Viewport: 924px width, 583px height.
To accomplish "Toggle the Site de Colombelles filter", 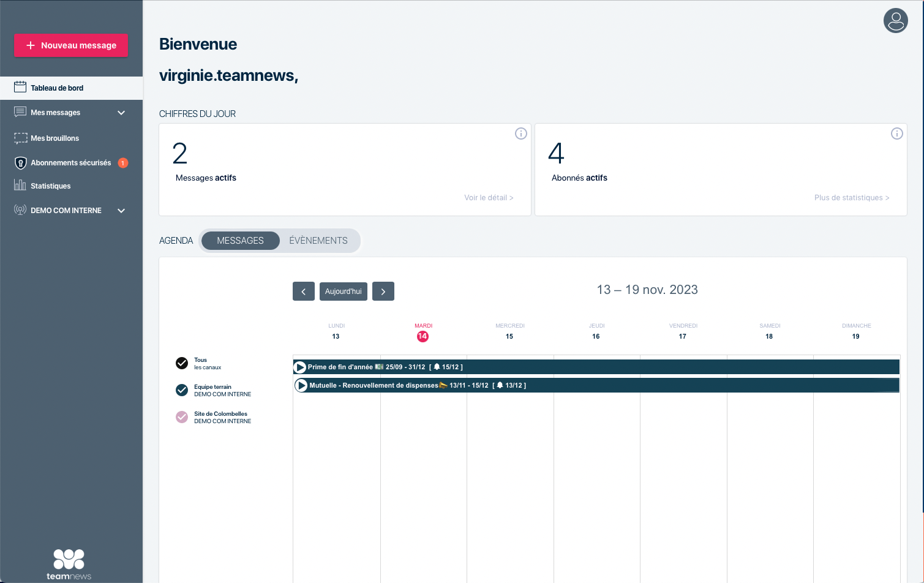I will pyautogui.click(x=182, y=417).
